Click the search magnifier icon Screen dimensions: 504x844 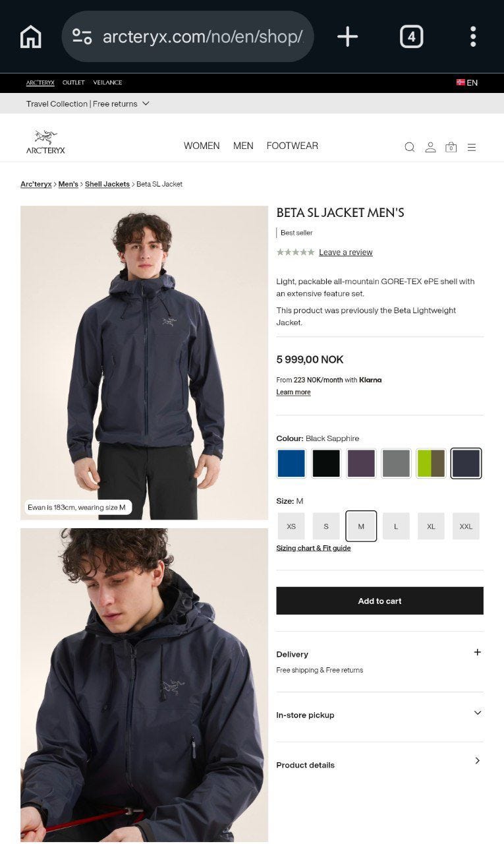coord(410,147)
